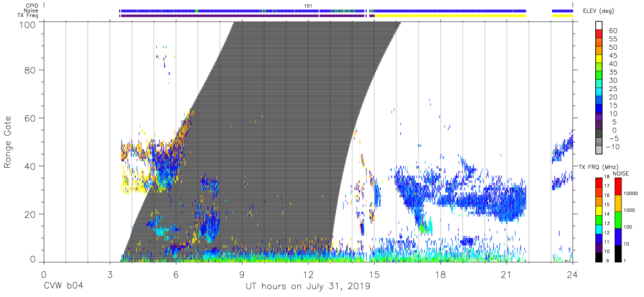Screen dimensions: 644x297
Task: Pick the blue 10–15 elevation swatch
Action: [599, 109]
